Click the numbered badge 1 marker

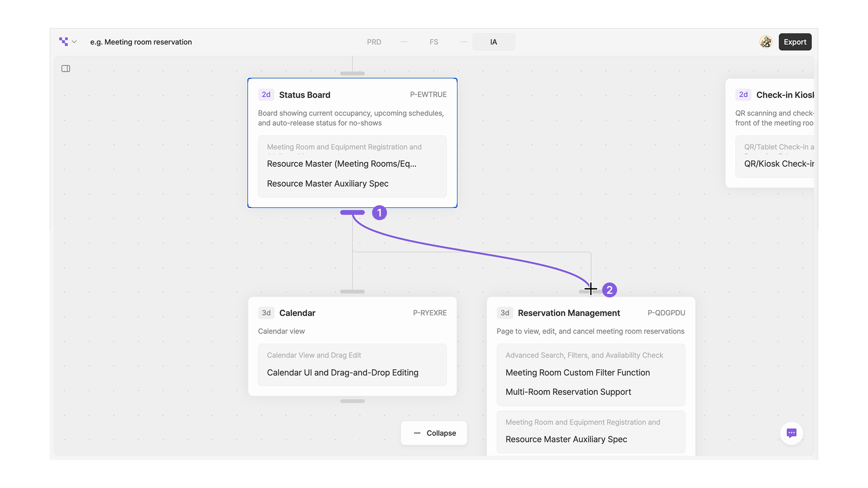[379, 213]
